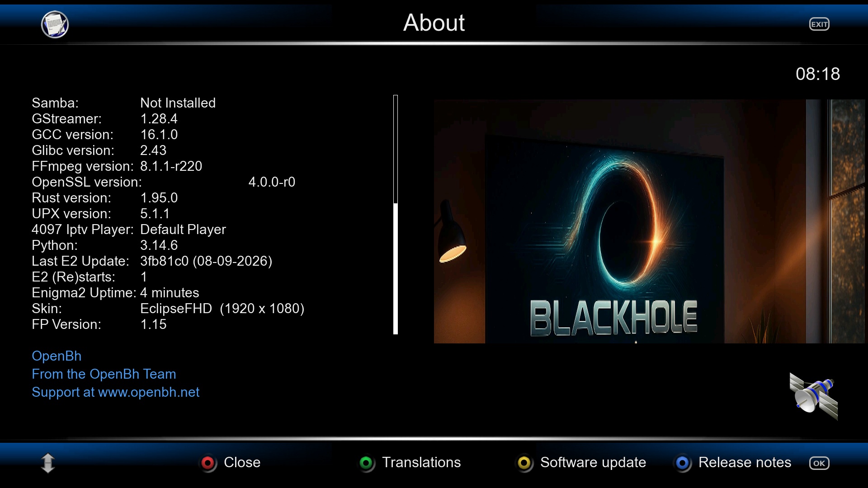Click the About notepad icon in header
Image resolution: width=868 pixels, height=488 pixels.
coord(55,24)
